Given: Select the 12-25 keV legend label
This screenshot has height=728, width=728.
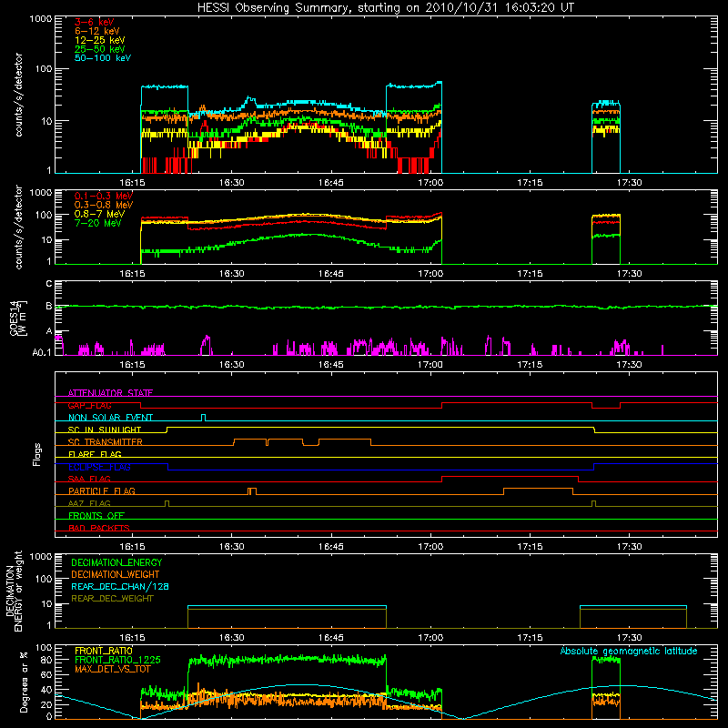Looking at the screenshot, I should (x=99, y=40).
